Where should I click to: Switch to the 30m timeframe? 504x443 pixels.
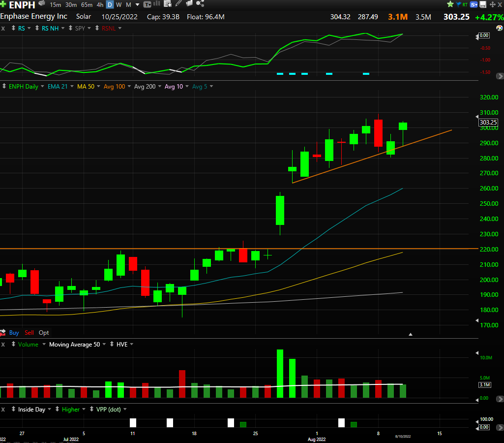tap(71, 5)
